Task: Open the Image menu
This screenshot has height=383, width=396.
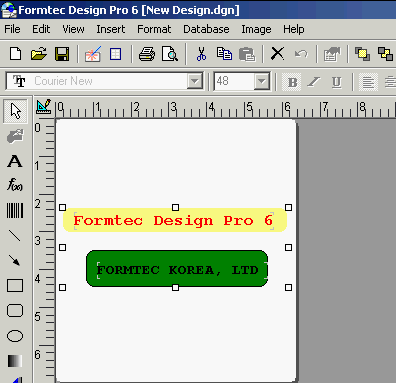Action: coord(256,29)
